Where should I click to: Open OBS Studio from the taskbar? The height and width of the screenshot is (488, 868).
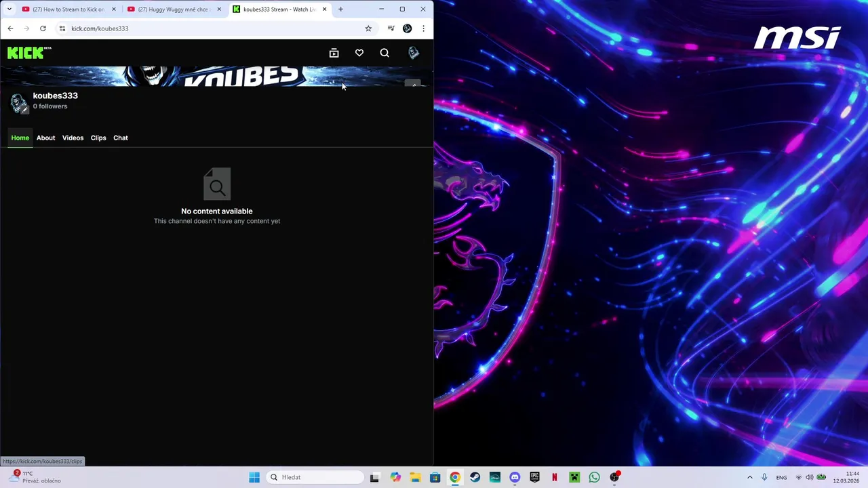click(x=614, y=477)
